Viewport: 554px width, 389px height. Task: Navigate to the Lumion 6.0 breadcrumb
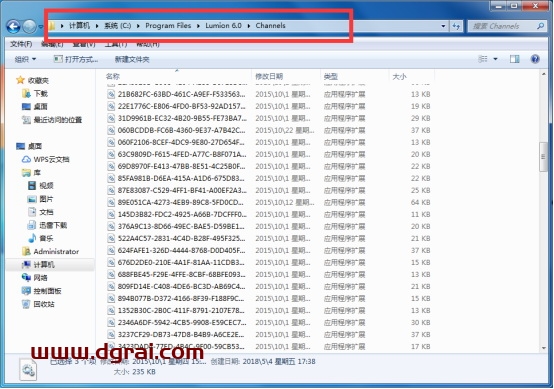pos(223,25)
